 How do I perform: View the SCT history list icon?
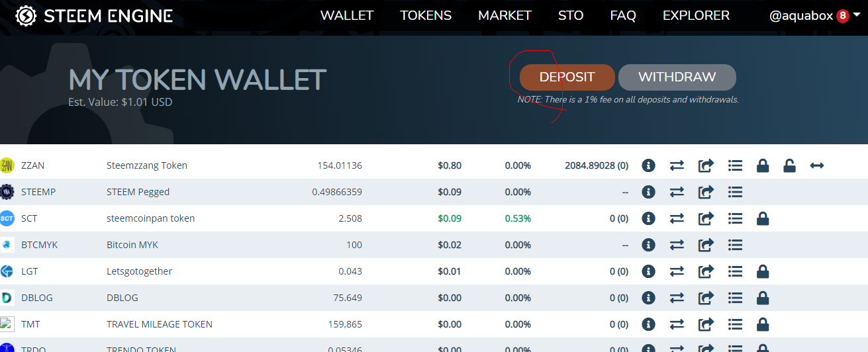735,218
